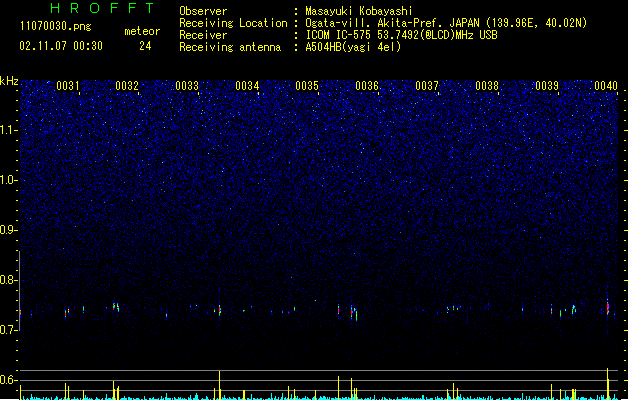Viewport: 629px width, 400px height.
Task: Click the date stamp 02.11.07 00:30
Action: (61, 46)
